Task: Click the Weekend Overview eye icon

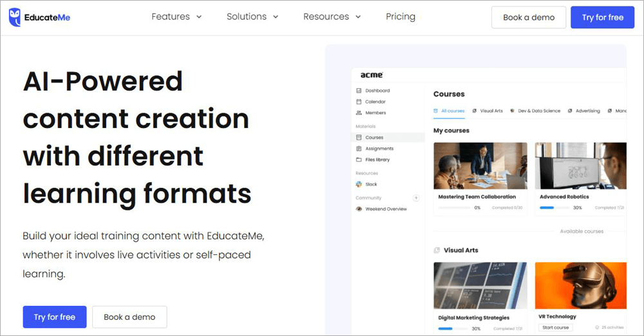Action: pyautogui.click(x=359, y=209)
